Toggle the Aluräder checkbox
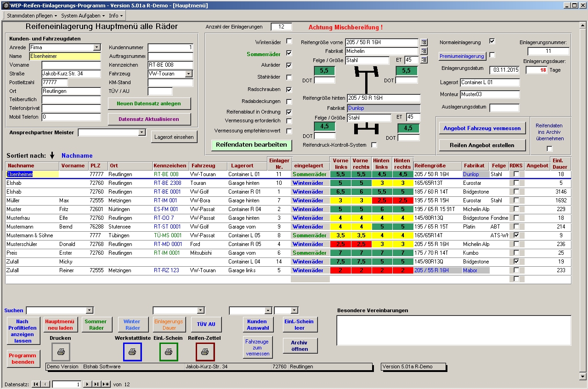Image resolution: width=588 pixels, height=389 pixels. [x=289, y=65]
